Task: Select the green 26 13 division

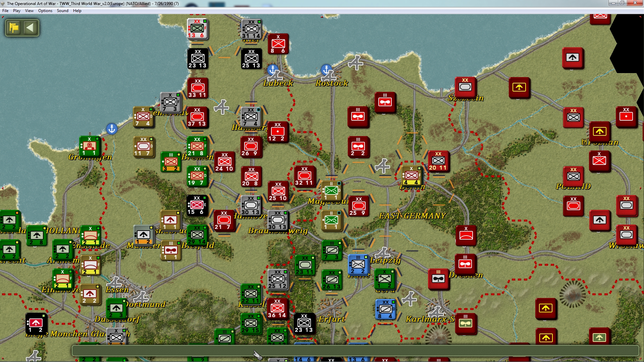Action: 332,280
